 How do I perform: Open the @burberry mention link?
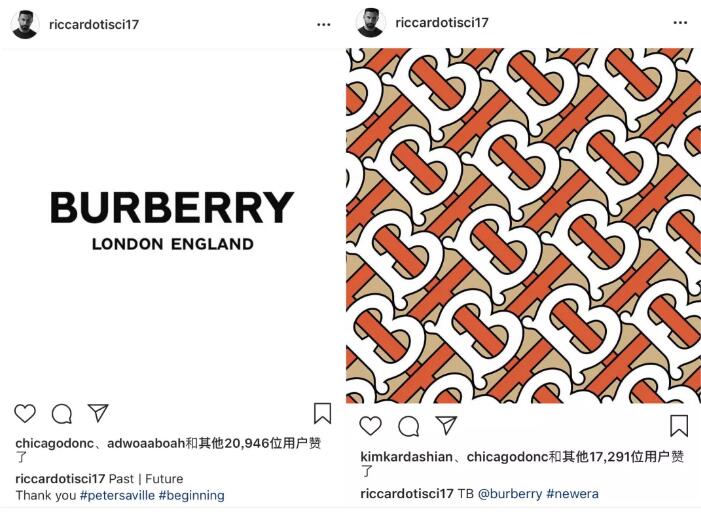tap(510, 494)
